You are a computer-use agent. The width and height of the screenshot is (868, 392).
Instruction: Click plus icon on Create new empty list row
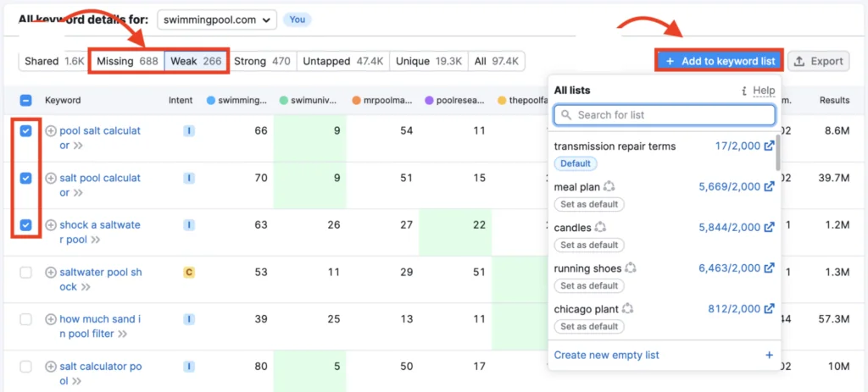coord(769,355)
